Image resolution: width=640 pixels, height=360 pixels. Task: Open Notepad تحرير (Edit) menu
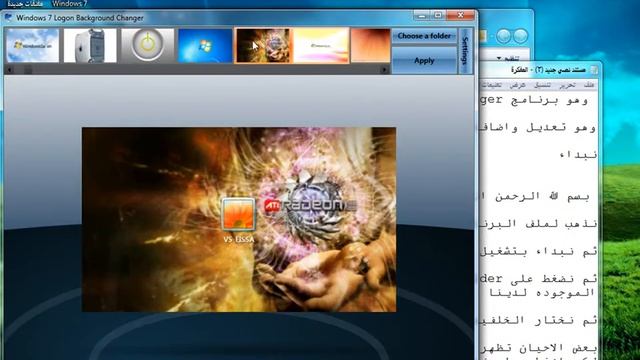[567, 85]
